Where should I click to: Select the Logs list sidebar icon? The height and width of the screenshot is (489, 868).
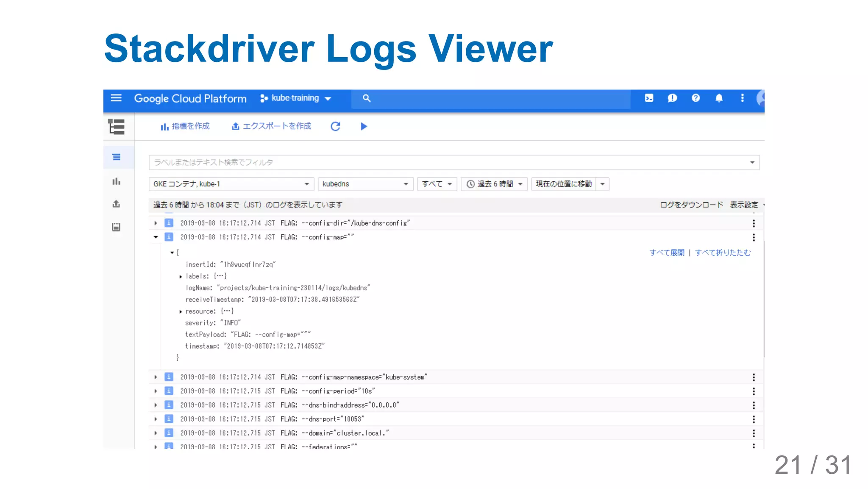coord(116,157)
